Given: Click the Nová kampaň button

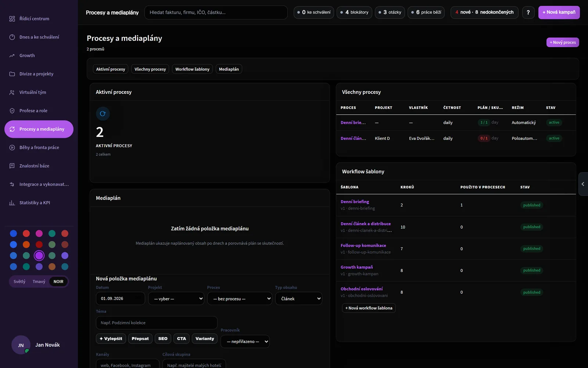Looking at the screenshot, I should (559, 13).
